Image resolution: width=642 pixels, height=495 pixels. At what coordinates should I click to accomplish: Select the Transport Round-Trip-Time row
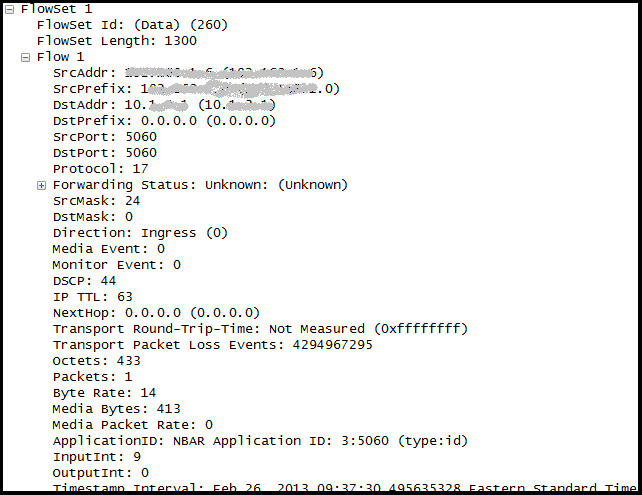[260, 329]
